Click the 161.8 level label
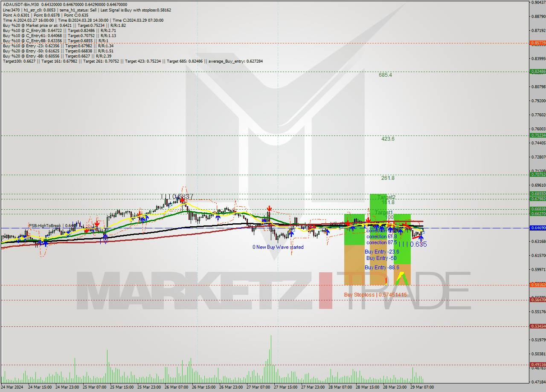The height and width of the screenshot is (392, 546). tap(388, 202)
